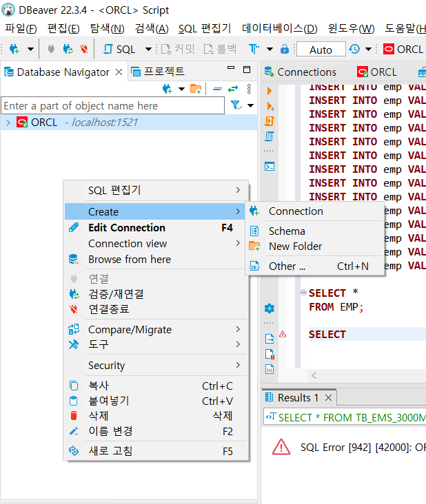Open the 파일(F) menu
The image size is (426, 504).
[x=21, y=29]
